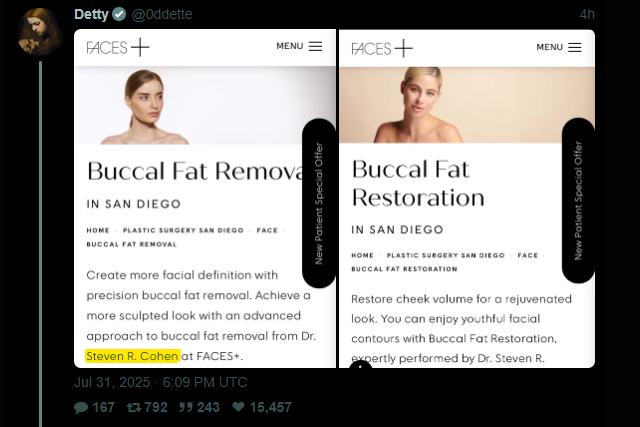Click the Jul 31, 2025 date text

point(112,383)
